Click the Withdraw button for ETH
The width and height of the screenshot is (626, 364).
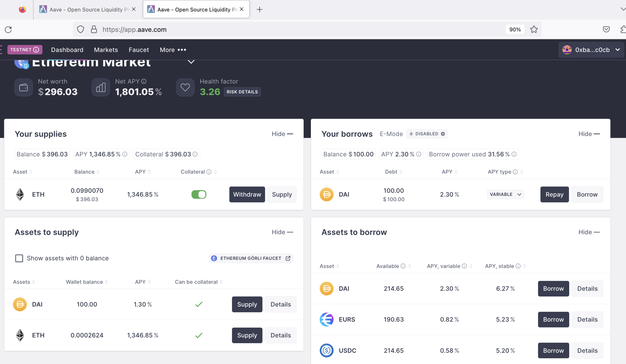point(247,194)
